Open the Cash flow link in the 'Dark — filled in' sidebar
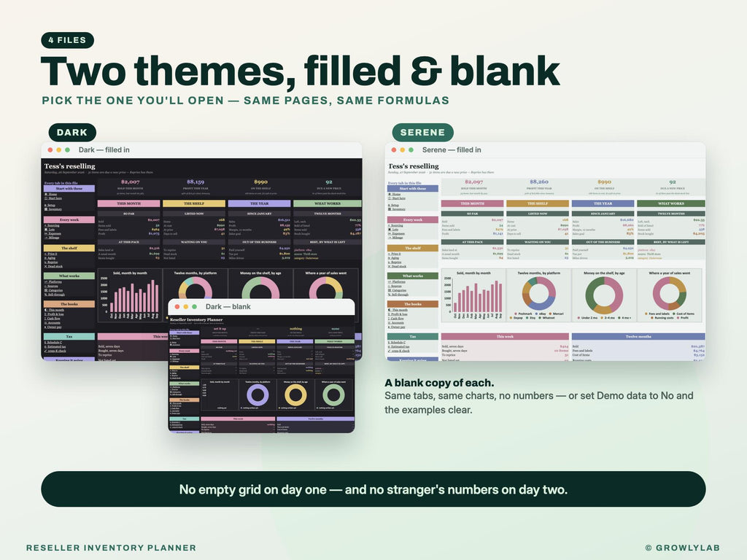This screenshot has width=747, height=560. [53, 318]
